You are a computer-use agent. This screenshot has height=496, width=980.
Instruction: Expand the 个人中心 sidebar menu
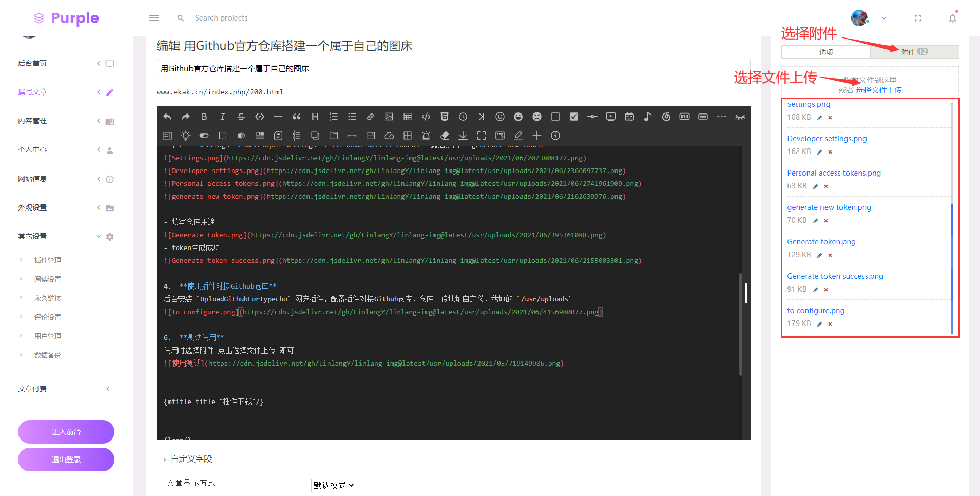(x=66, y=149)
